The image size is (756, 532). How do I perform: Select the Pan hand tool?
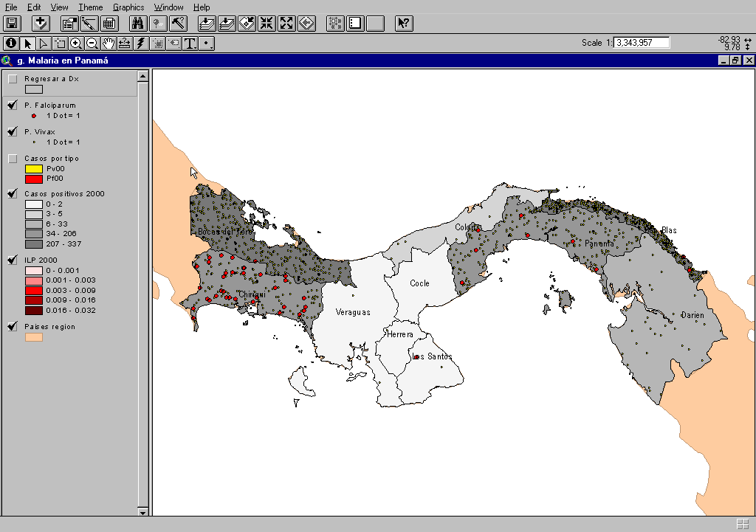pyautogui.click(x=109, y=43)
